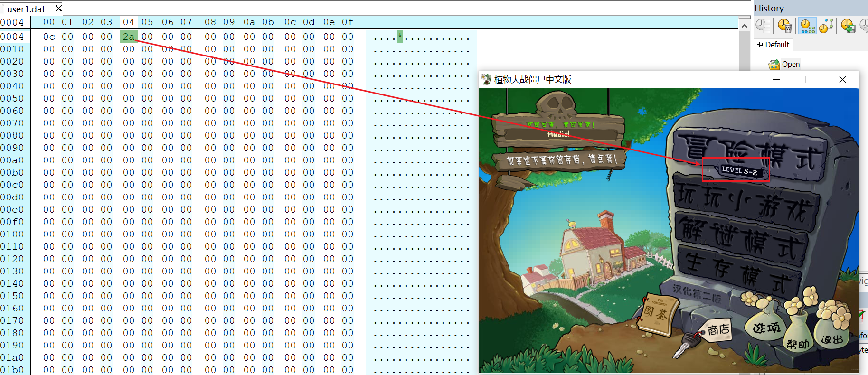Click offset label 0050
868x375 pixels.
pyautogui.click(x=12, y=98)
